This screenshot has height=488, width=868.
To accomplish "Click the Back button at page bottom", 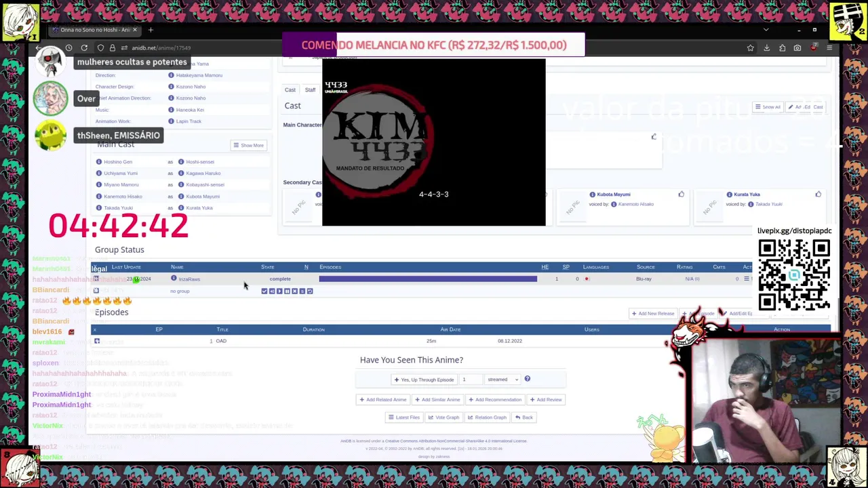I will (524, 418).
